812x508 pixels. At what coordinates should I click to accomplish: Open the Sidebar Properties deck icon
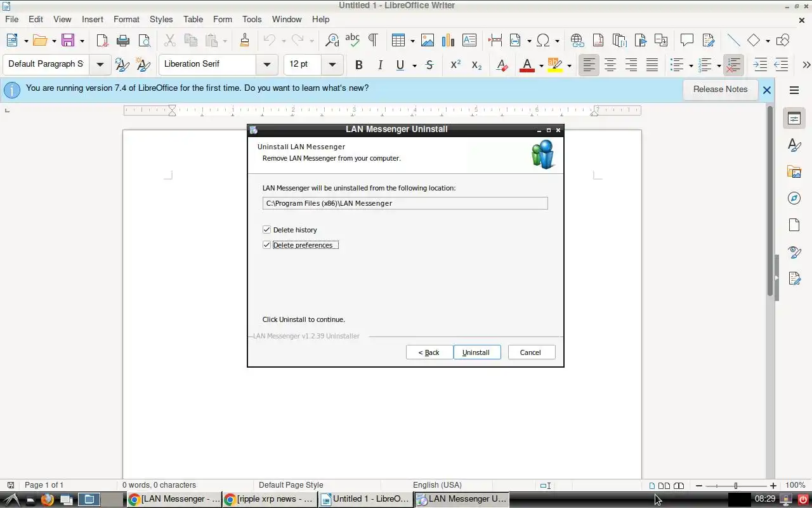pyautogui.click(x=794, y=118)
